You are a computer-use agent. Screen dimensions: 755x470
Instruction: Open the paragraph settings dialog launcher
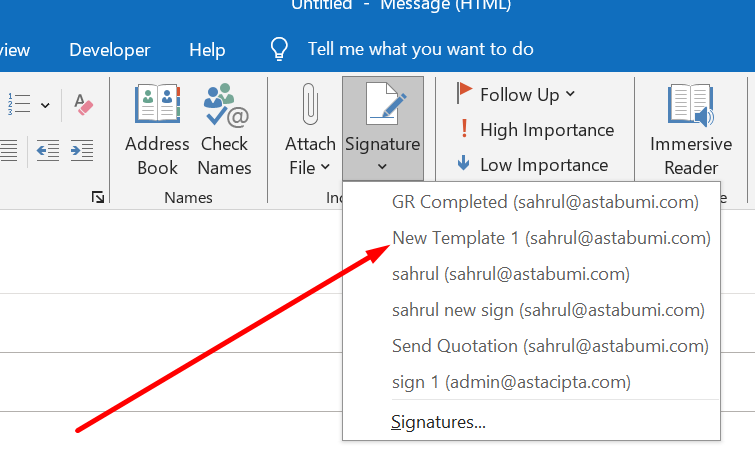(x=97, y=198)
